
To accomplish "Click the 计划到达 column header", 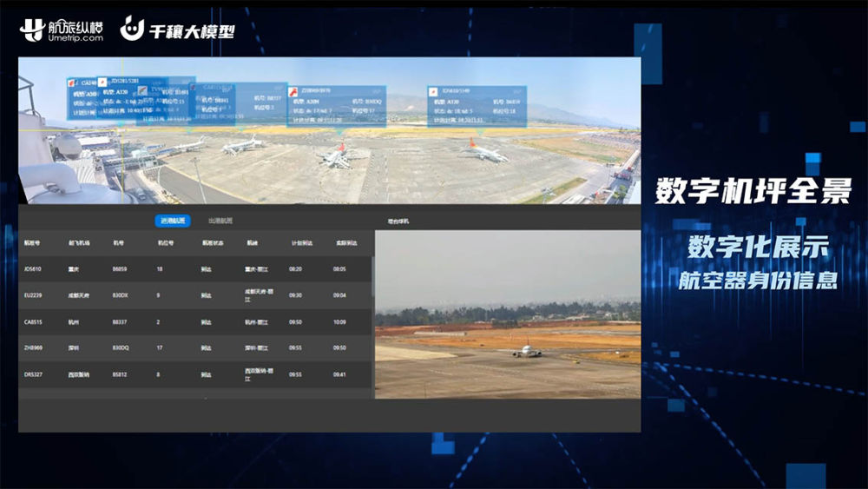I will coord(300,243).
